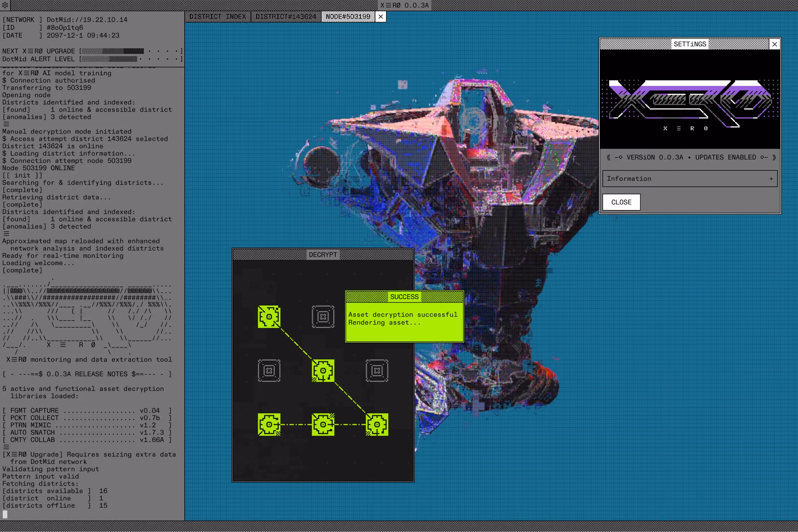Click the "X≡RØ 0.0.3A" app title
Viewport: 798px width, 532px height.
coord(405,5)
